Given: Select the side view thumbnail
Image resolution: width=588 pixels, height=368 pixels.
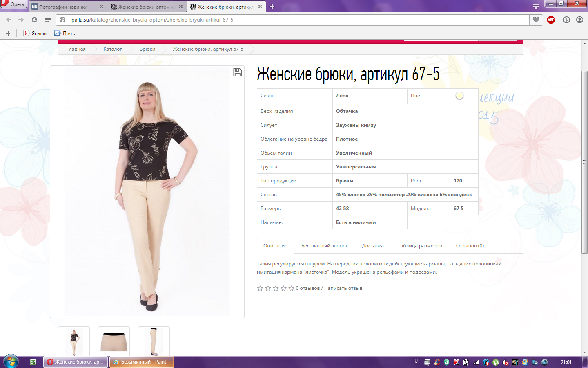Looking at the screenshot, I should 154,341.
